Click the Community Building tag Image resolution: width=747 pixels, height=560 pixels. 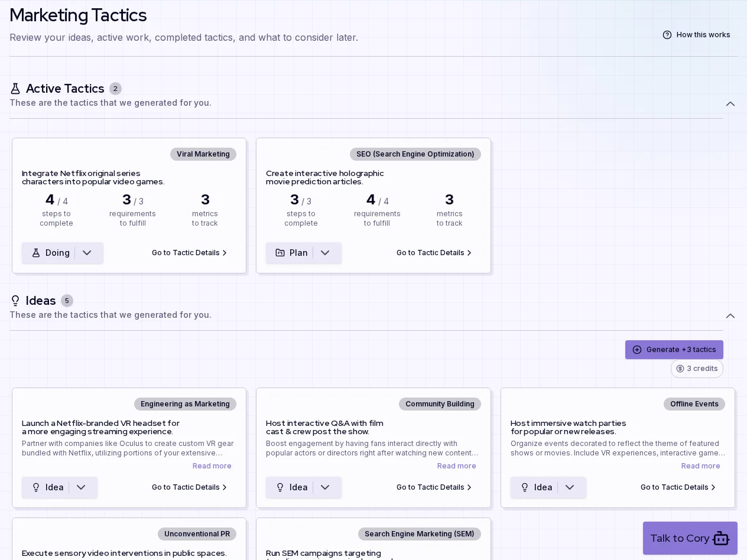pyautogui.click(x=440, y=404)
